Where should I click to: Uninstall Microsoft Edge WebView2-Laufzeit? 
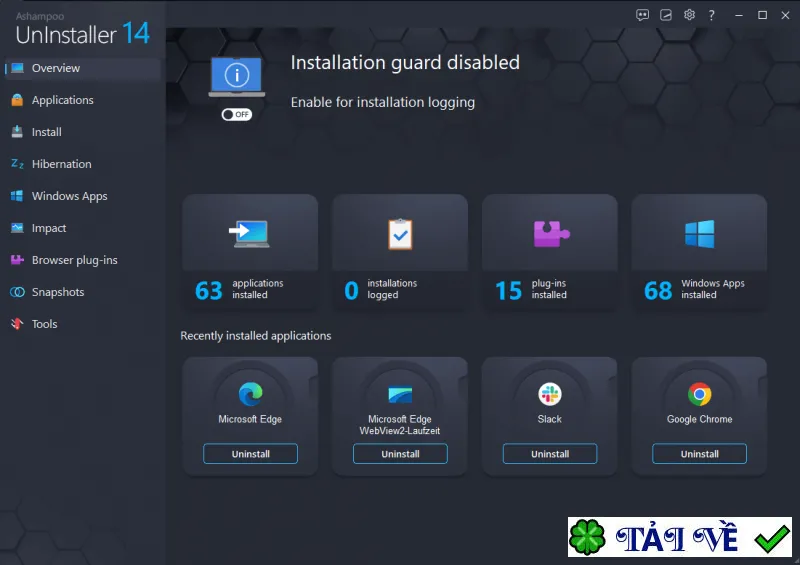tap(400, 454)
